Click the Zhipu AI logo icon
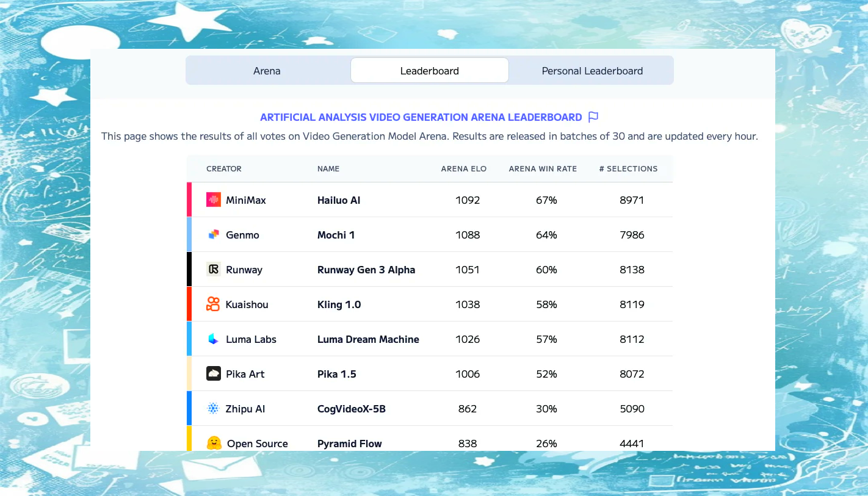 tap(213, 408)
